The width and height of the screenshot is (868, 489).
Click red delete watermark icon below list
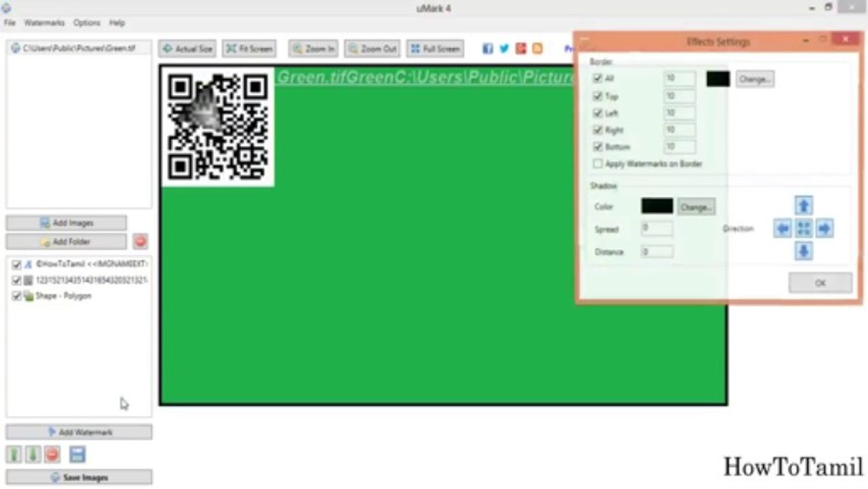[52, 454]
